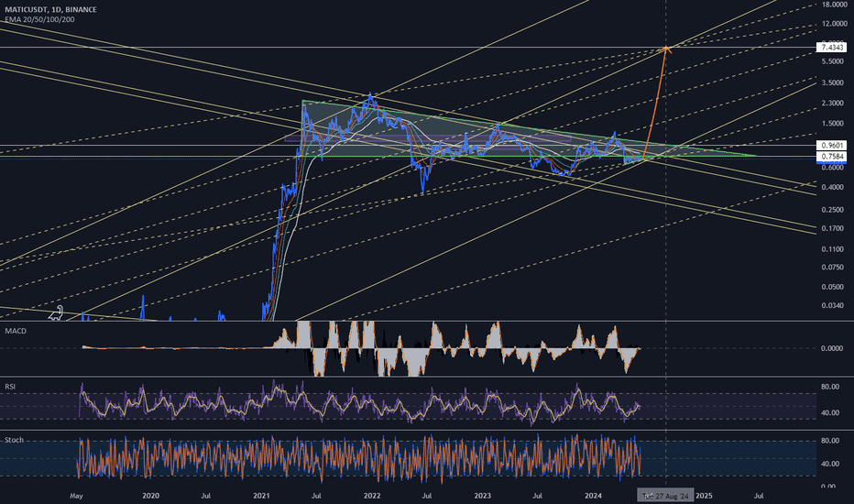Click the MACD 0.0000 axis value
The height and width of the screenshot is (504, 854).
click(832, 348)
